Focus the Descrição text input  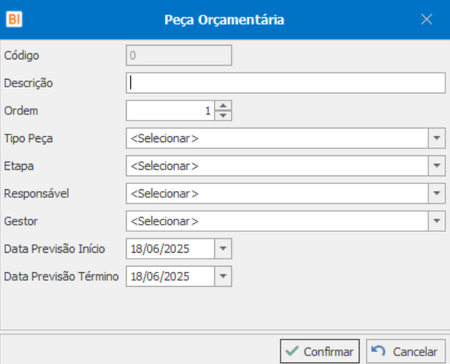pos(286,83)
